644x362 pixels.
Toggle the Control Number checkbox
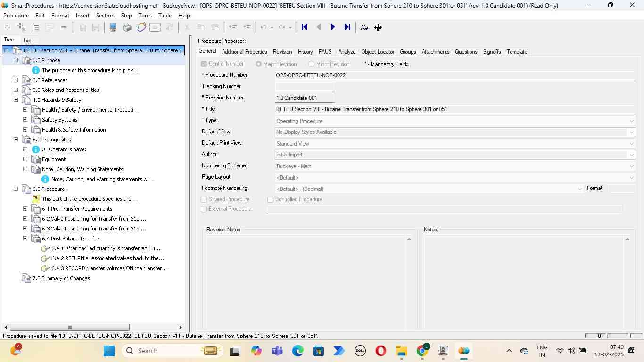click(x=204, y=64)
